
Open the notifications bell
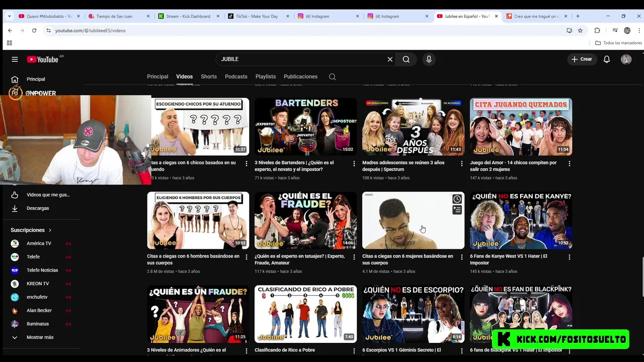(607, 59)
